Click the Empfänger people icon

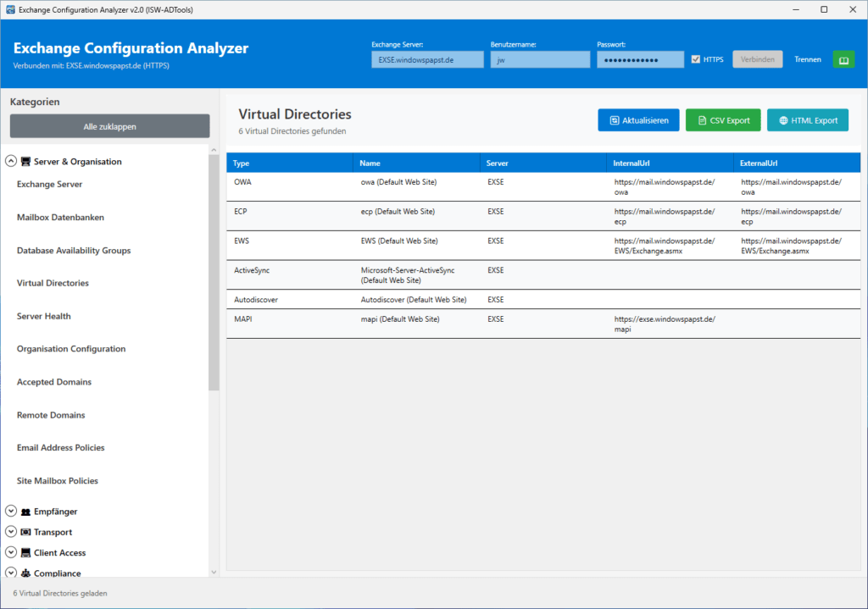pyautogui.click(x=25, y=512)
